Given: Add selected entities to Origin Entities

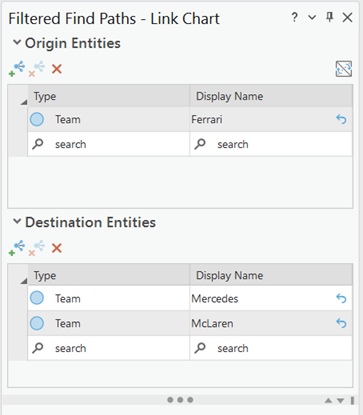Looking at the screenshot, I should point(17,69).
